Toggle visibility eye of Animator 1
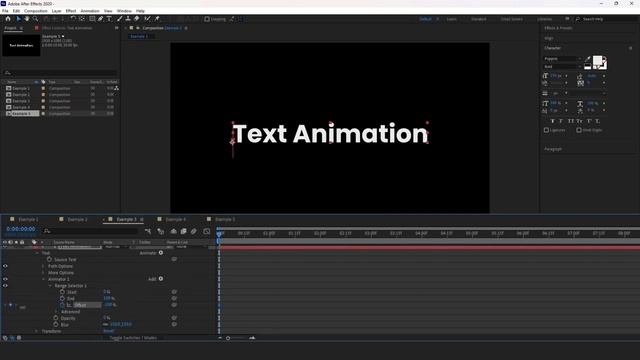 point(5,279)
